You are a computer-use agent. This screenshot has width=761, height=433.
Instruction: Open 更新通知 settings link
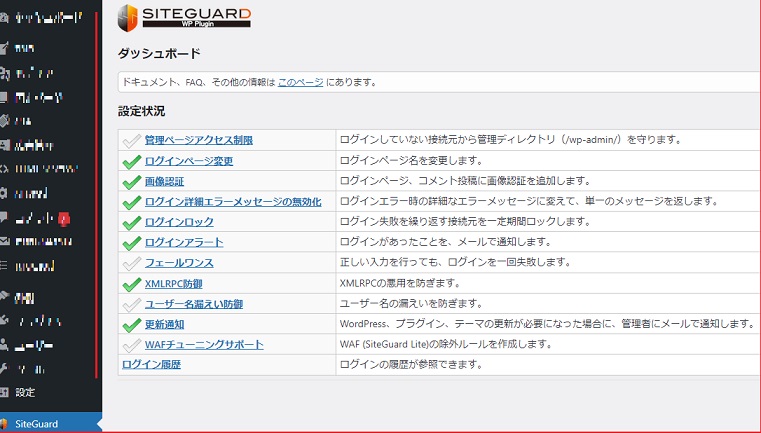164,324
